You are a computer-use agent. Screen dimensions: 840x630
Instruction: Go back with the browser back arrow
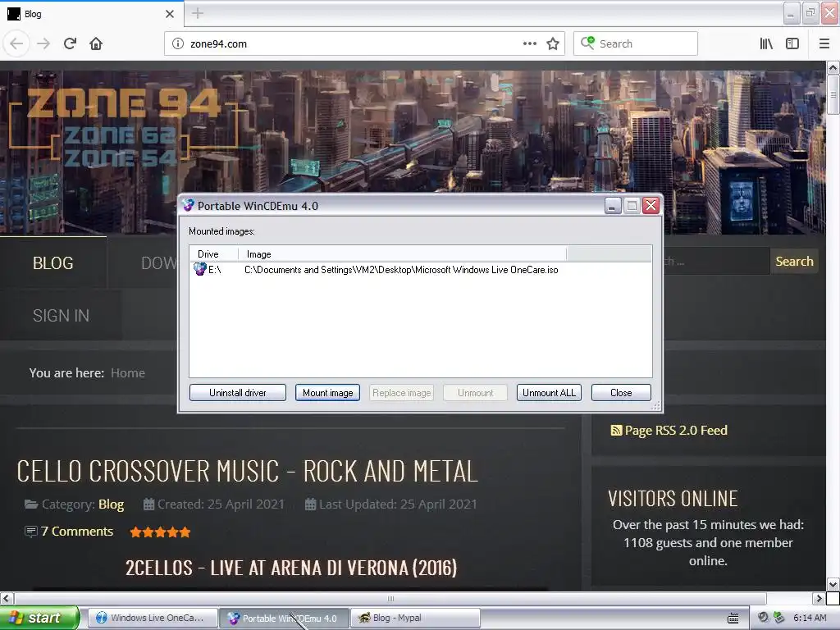pos(16,43)
